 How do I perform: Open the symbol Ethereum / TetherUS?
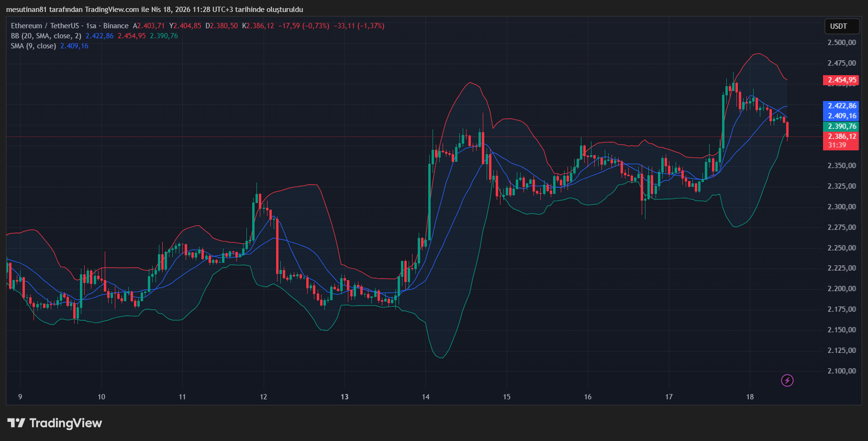pos(45,26)
